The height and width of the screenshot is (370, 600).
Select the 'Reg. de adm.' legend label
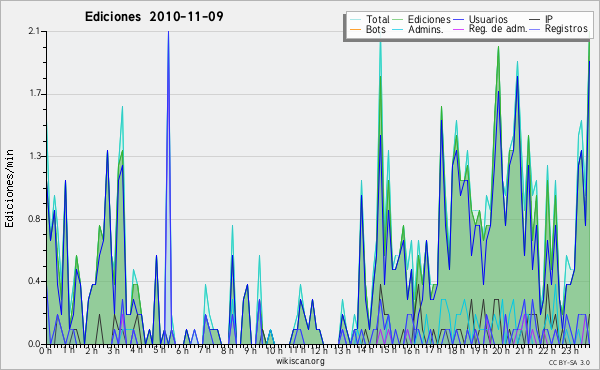tap(498, 29)
